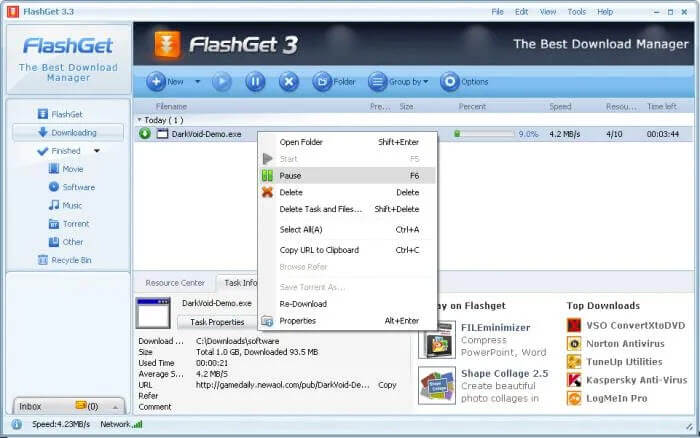Select the Downloading category
The width and height of the screenshot is (700, 438).
pos(68,133)
